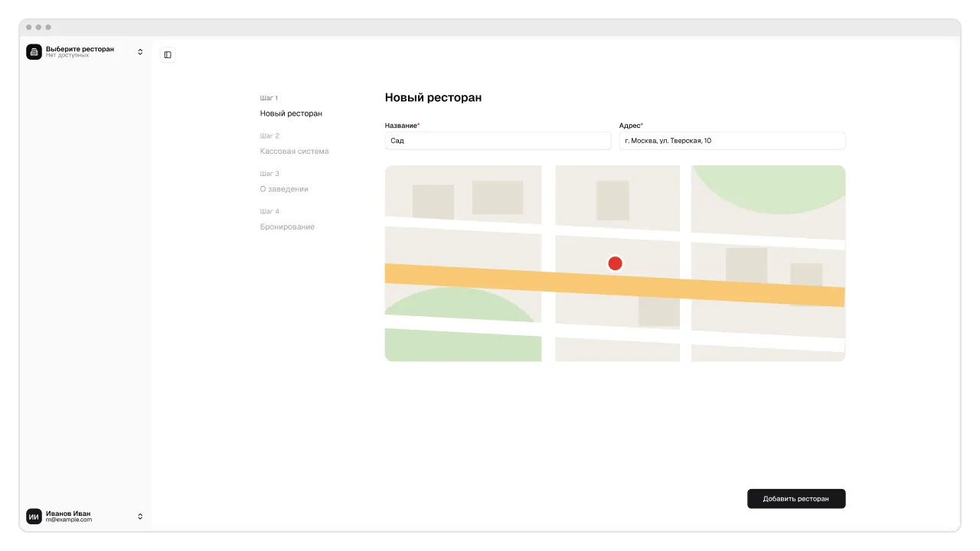Click the Шаг 4 label

269,211
